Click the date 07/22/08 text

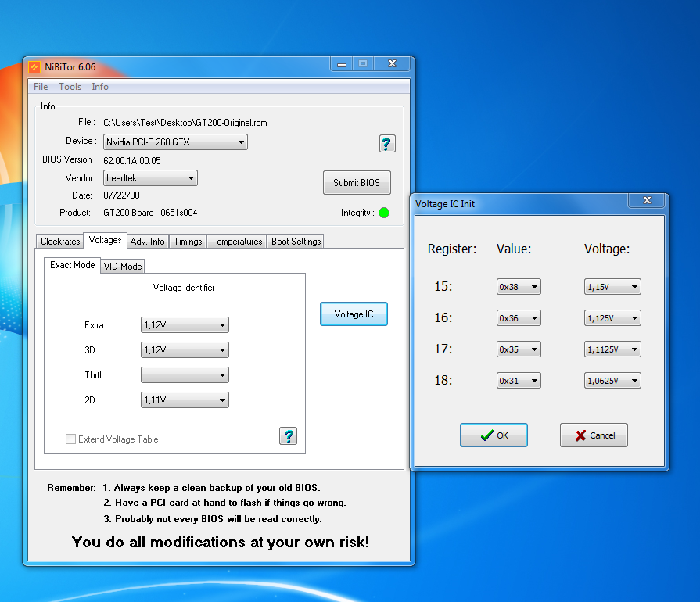point(121,195)
